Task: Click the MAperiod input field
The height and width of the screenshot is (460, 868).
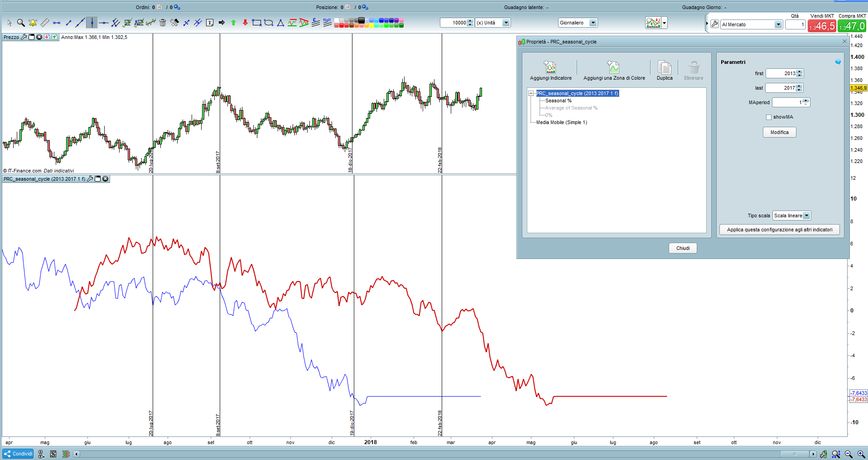Action: point(787,102)
